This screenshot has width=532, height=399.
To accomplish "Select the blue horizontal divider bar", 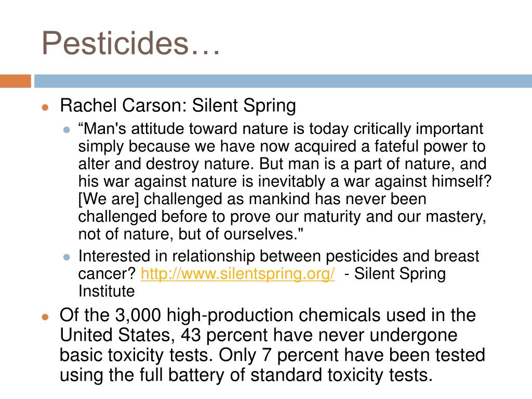I will 283,81.
